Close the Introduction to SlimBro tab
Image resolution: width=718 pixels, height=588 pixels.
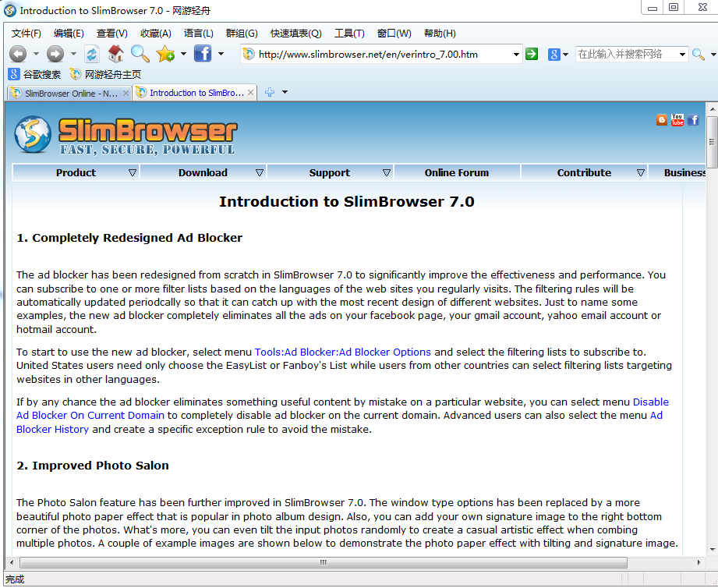coord(250,93)
